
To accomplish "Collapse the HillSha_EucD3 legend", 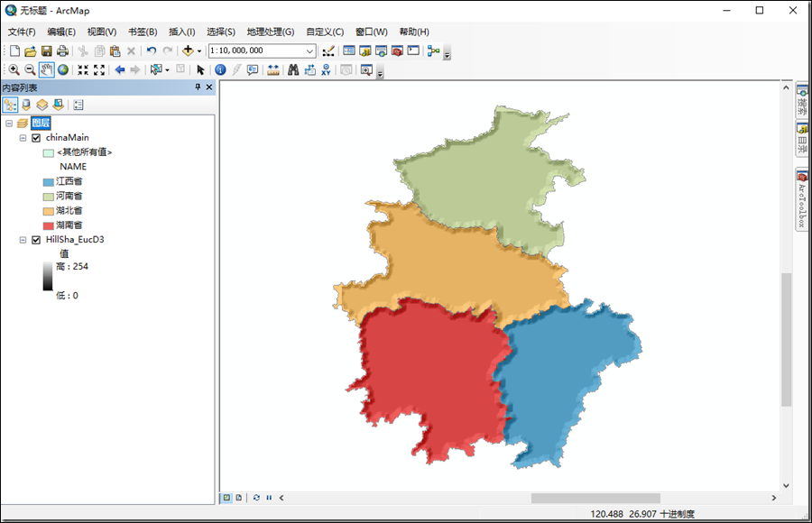I will (23, 239).
